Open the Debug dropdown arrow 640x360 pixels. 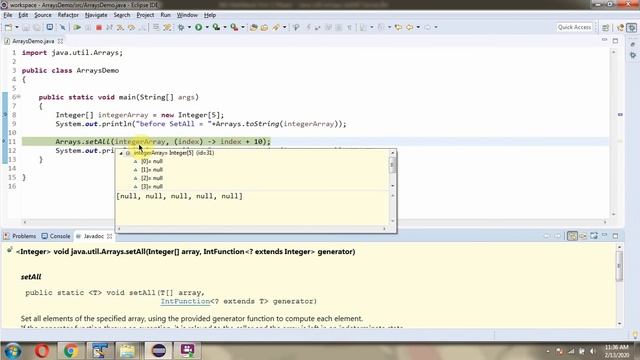189,27
